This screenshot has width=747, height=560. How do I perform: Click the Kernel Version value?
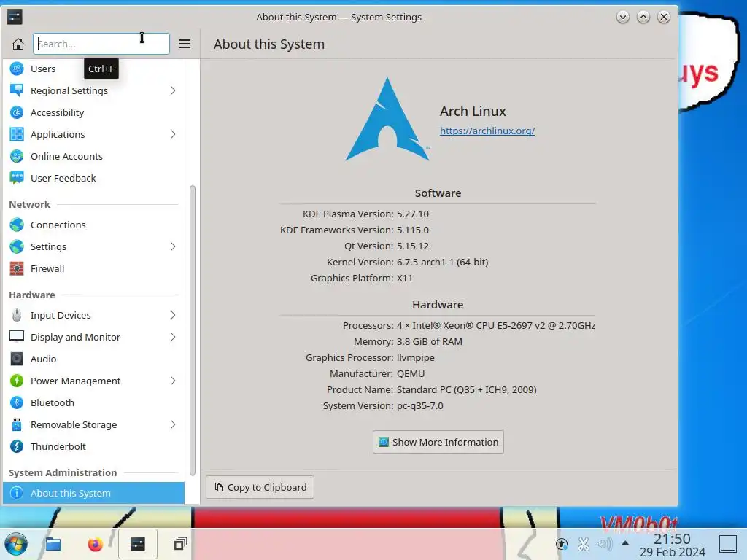[442, 262]
